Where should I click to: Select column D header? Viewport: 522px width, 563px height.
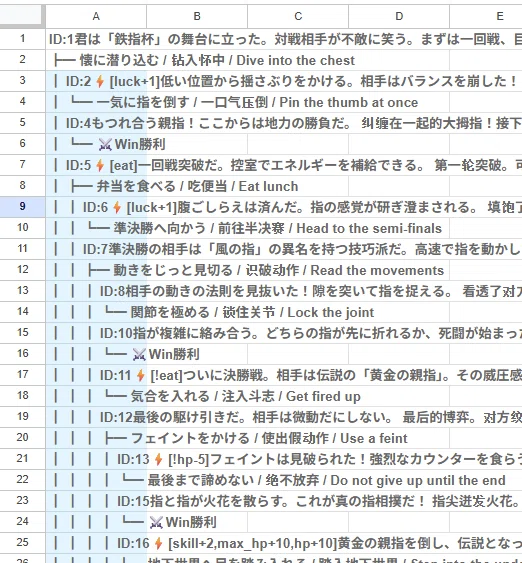point(399,16)
